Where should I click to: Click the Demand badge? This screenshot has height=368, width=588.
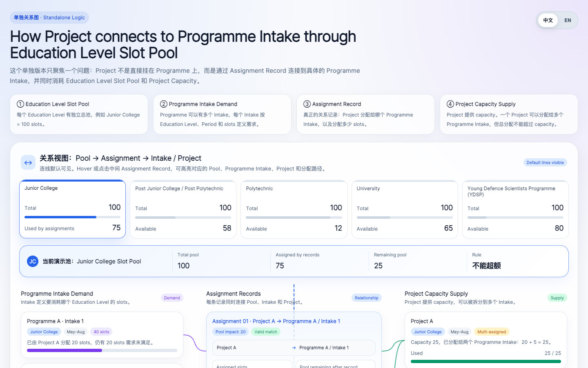(172, 298)
